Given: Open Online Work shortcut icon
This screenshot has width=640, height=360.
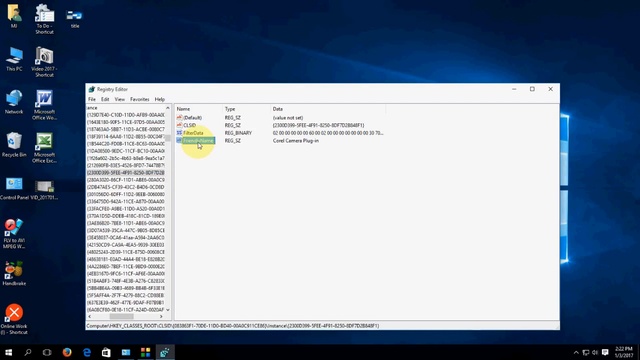Looking at the screenshot, I should [x=14, y=319].
